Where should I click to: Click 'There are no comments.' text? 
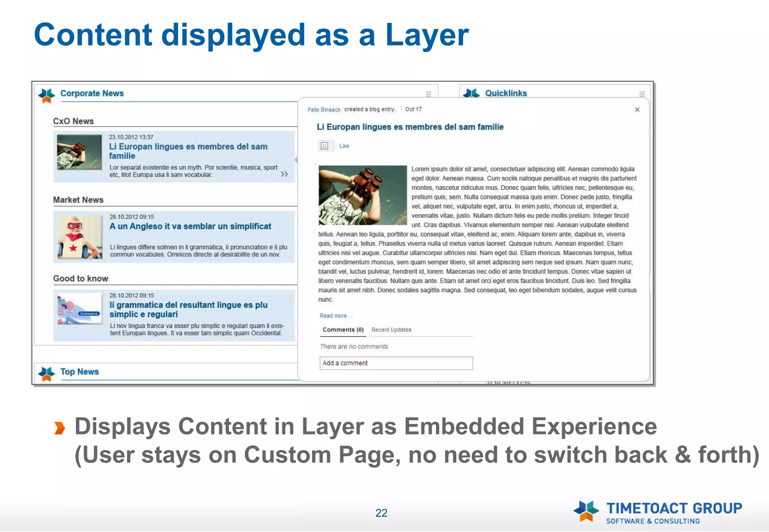[x=354, y=347]
